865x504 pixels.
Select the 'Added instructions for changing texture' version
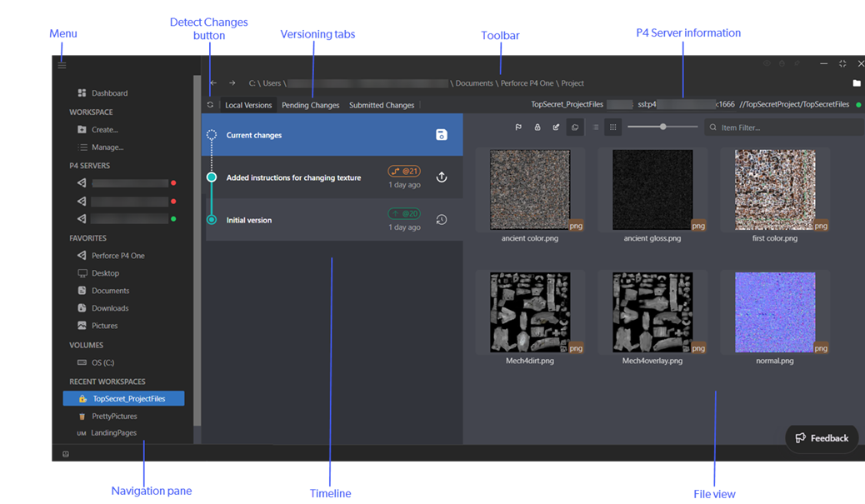332,177
